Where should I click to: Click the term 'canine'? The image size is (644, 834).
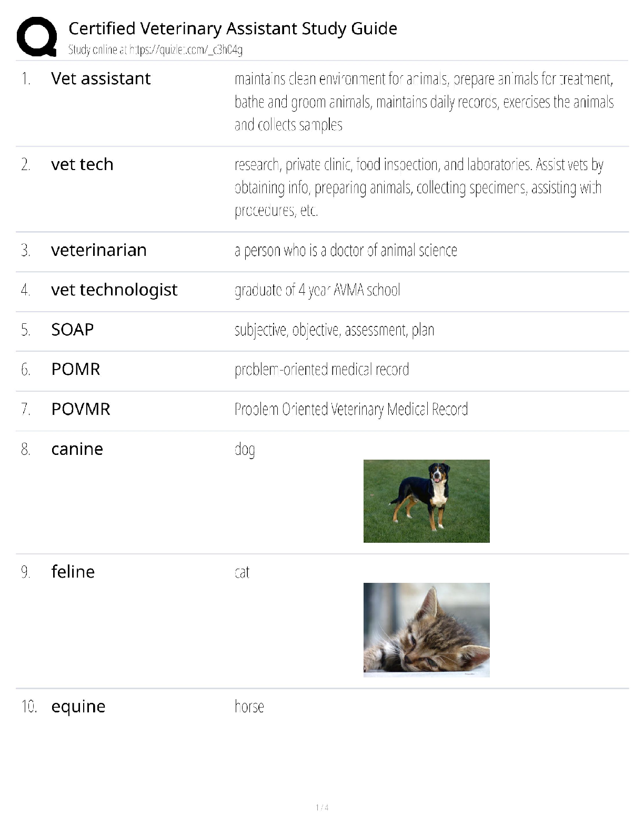(77, 449)
